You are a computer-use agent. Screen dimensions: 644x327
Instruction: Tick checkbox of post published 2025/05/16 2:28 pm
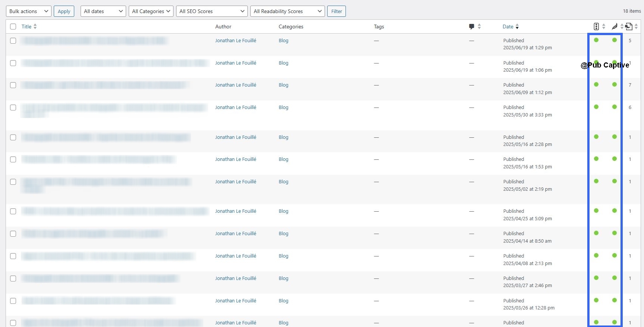13,137
